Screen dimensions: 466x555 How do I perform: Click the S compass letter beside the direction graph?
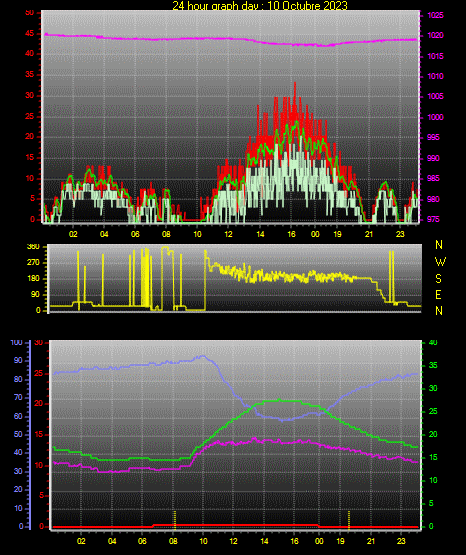tap(438, 279)
